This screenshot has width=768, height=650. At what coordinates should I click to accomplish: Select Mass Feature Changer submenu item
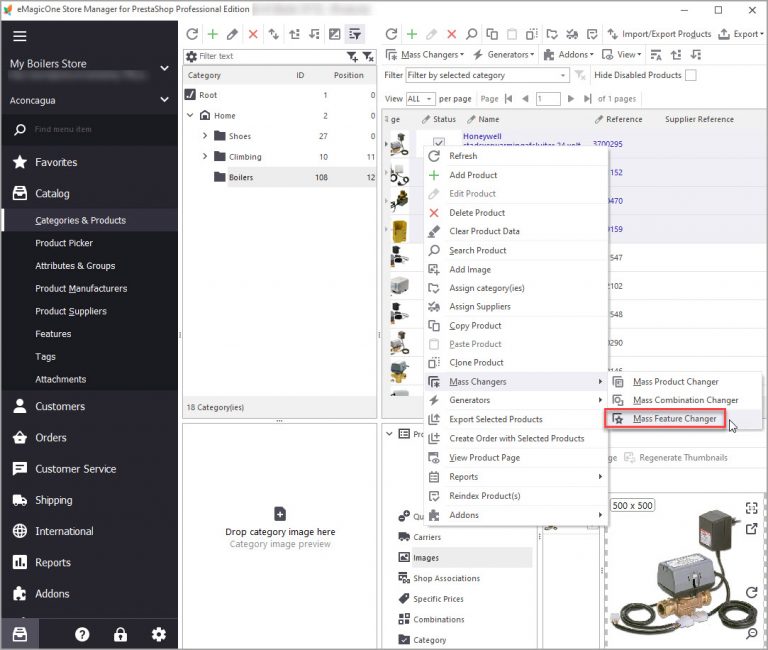point(674,419)
